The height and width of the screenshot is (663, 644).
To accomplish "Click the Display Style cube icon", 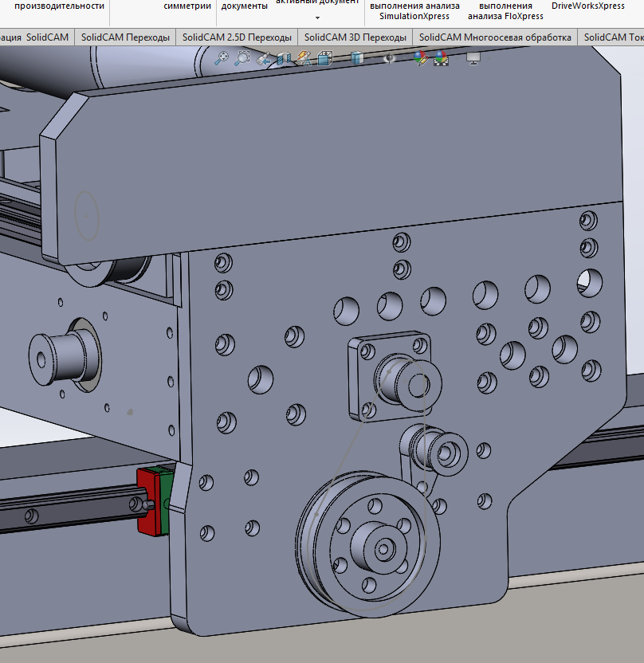I will [x=357, y=58].
